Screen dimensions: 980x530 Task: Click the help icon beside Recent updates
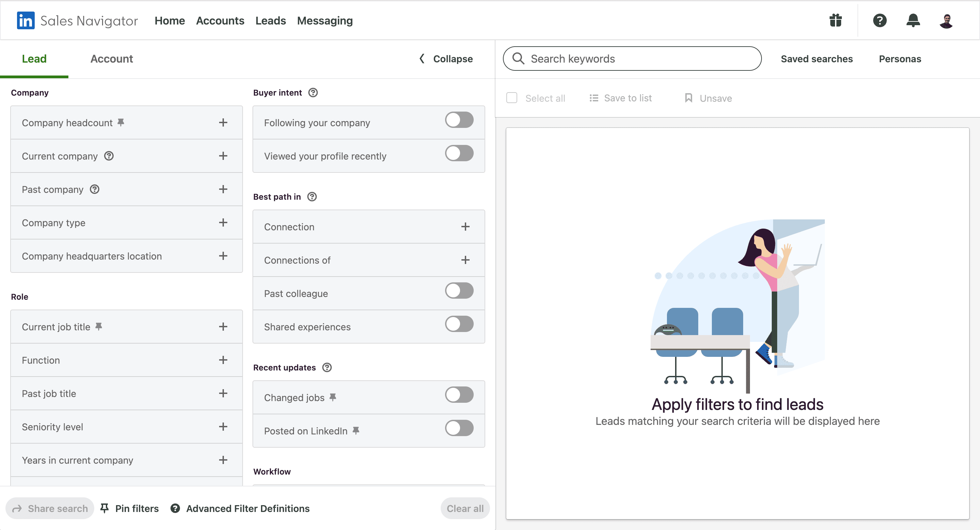327,367
